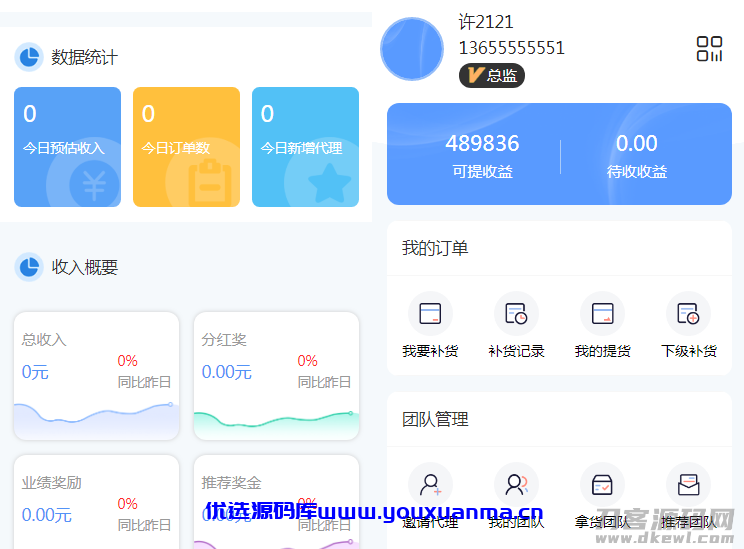Click the green trend chart in 分红奖
744x549 pixels.
pos(277,424)
